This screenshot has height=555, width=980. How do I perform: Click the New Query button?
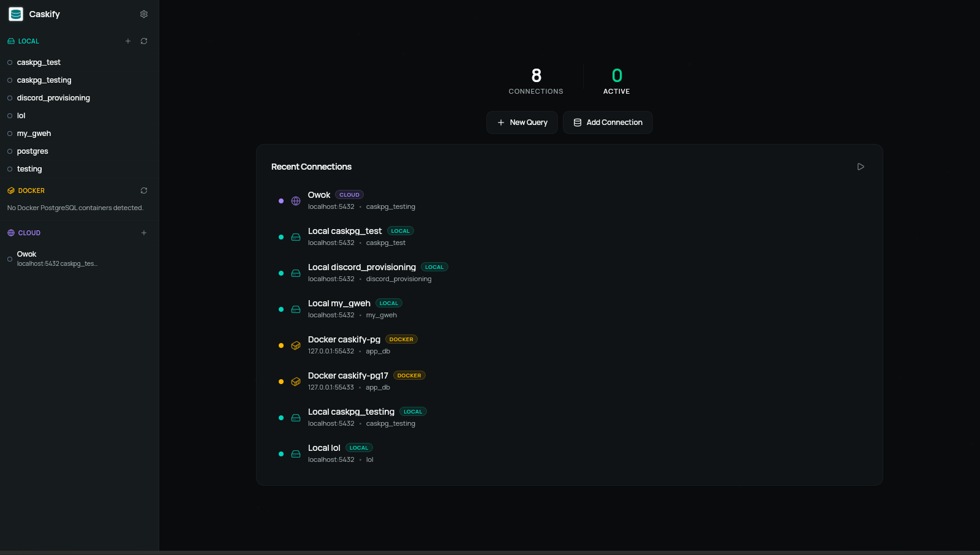(522, 123)
